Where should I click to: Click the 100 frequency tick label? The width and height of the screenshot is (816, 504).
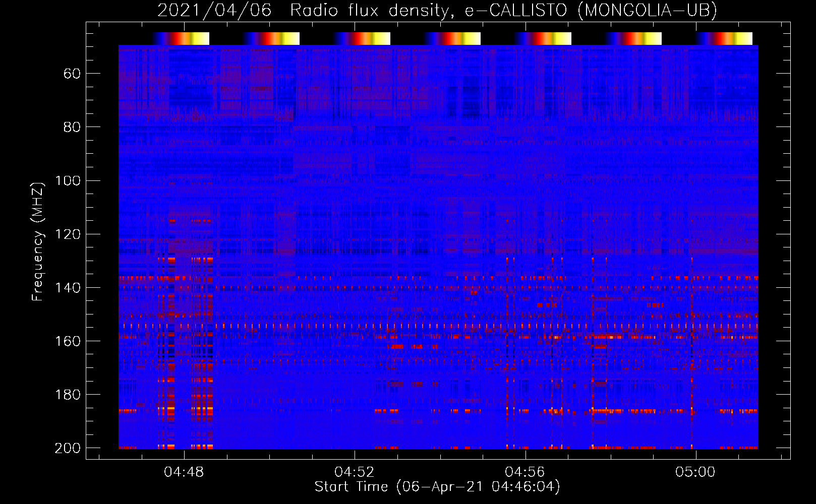tap(68, 181)
